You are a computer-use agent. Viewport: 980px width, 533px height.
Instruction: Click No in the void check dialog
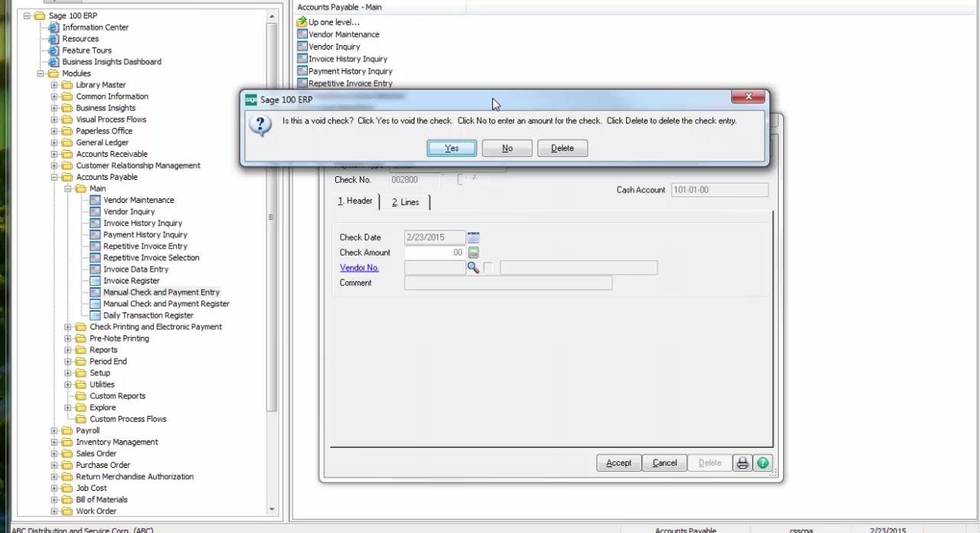[x=507, y=149]
